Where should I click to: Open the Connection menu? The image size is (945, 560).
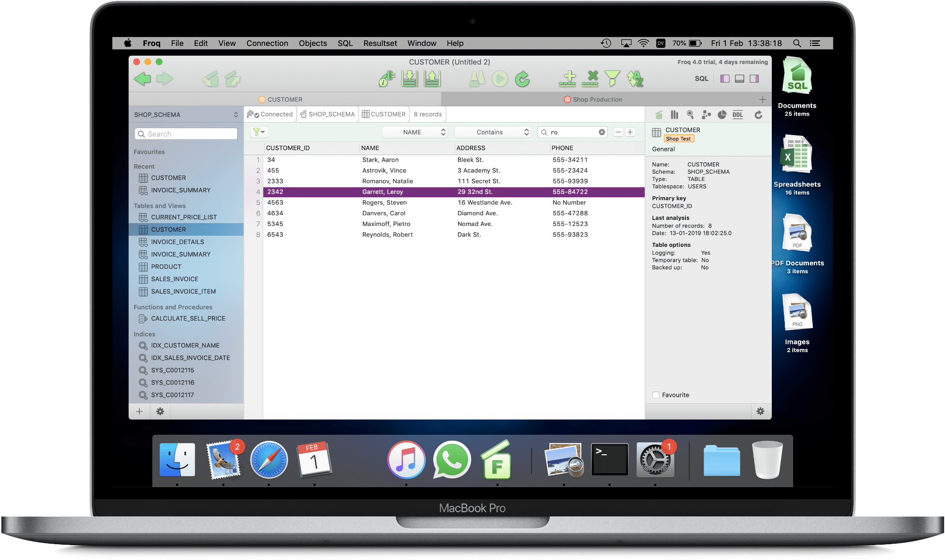click(x=267, y=43)
